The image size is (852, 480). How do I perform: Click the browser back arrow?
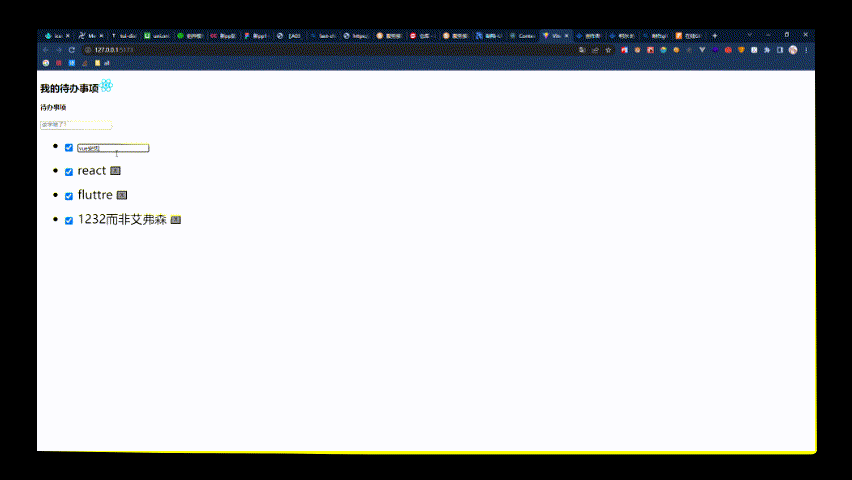[x=46, y=50]
